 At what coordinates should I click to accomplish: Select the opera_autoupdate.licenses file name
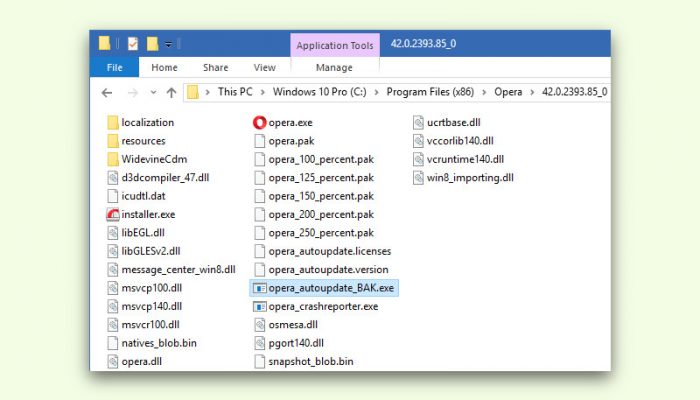coord(329,251)
